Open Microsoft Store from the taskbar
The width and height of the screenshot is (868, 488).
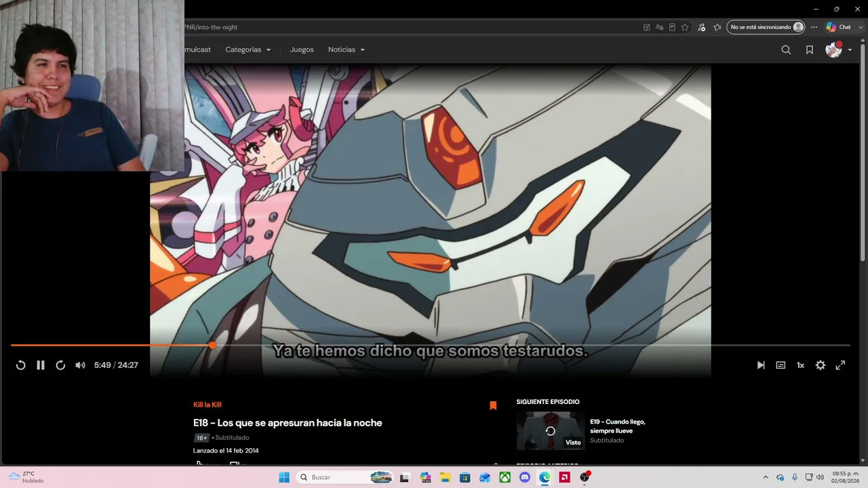(x=465, y=477)
